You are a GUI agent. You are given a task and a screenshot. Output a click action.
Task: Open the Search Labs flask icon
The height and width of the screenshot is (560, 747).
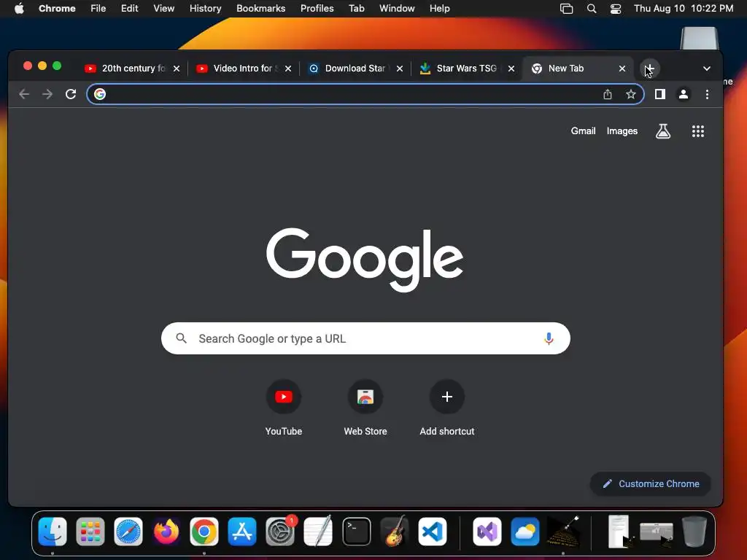pyautogui.click(x=662, y=131)
